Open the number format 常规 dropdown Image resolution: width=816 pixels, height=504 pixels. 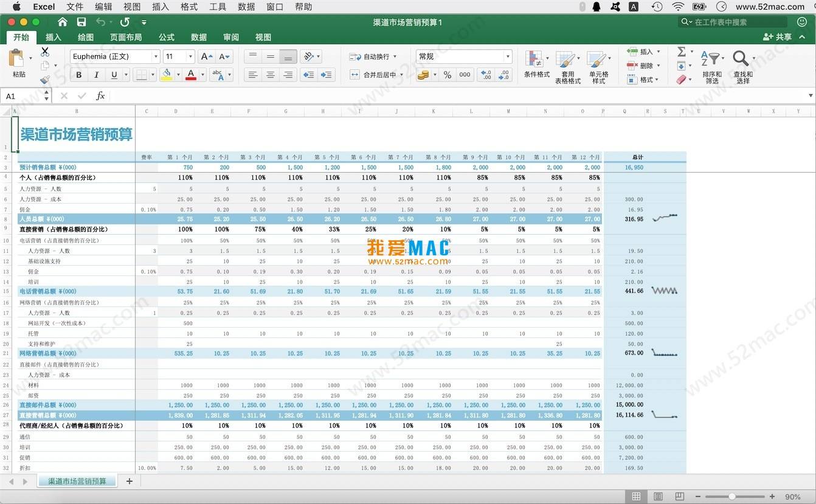click(x=508, y=57)
